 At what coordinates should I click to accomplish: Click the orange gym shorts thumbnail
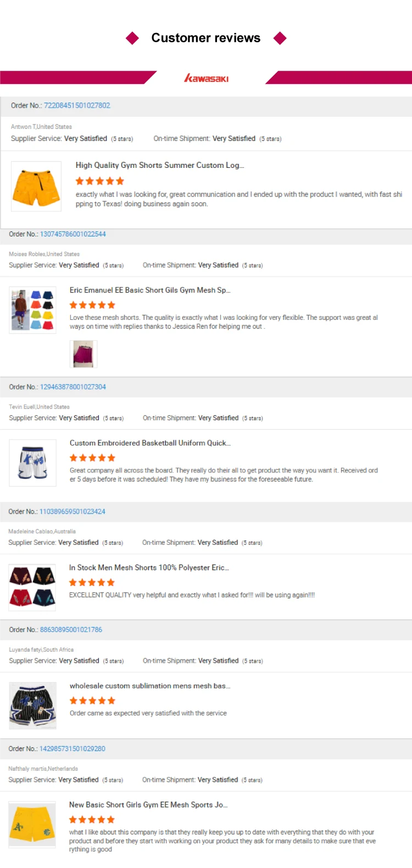coord(36,187)
